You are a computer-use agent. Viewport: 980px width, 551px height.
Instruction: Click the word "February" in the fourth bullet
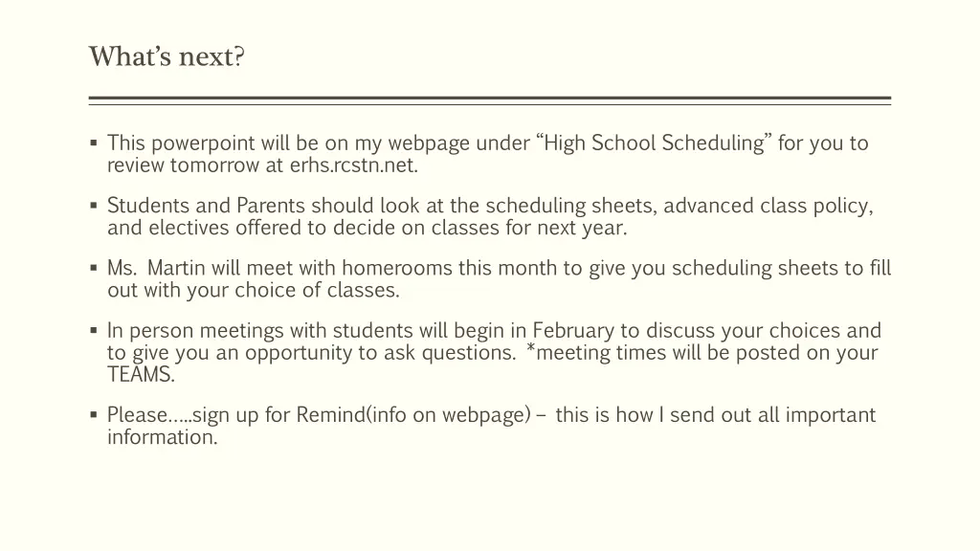pos(573,331)
